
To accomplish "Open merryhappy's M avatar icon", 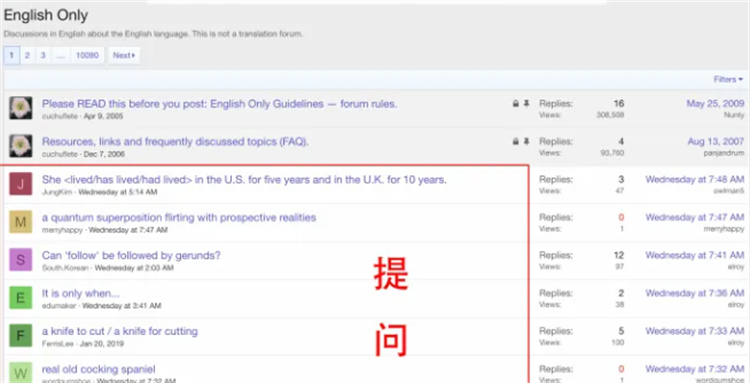I will 21,222.
